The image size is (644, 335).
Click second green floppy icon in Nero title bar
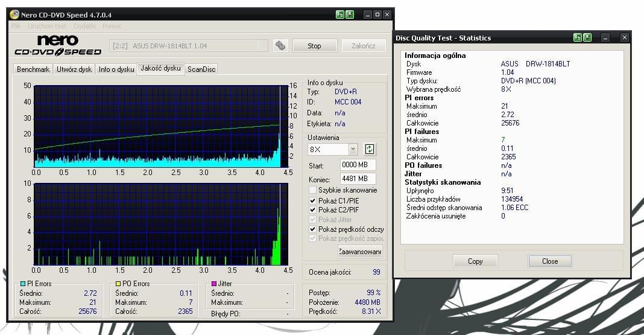[x=350, y=14]
